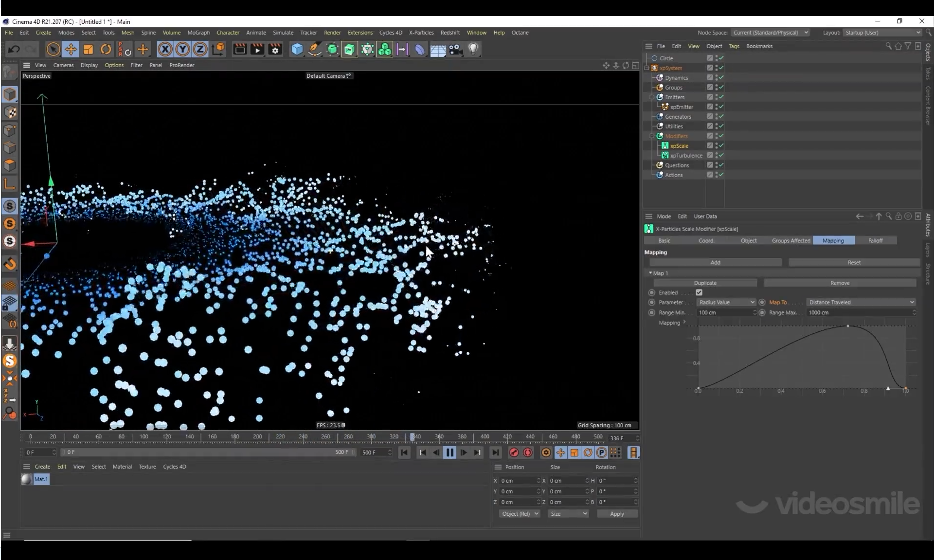Toggle the X axis lock
The image size is (934, 560).
(165, 49)
